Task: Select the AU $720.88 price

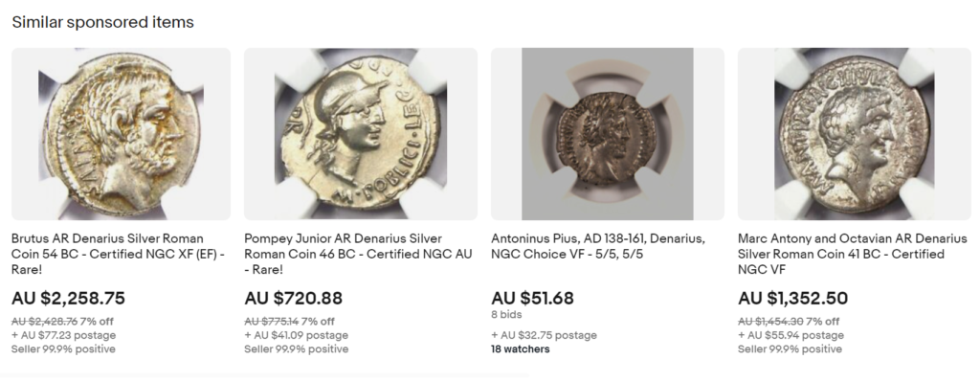Action: click(293, 298)
